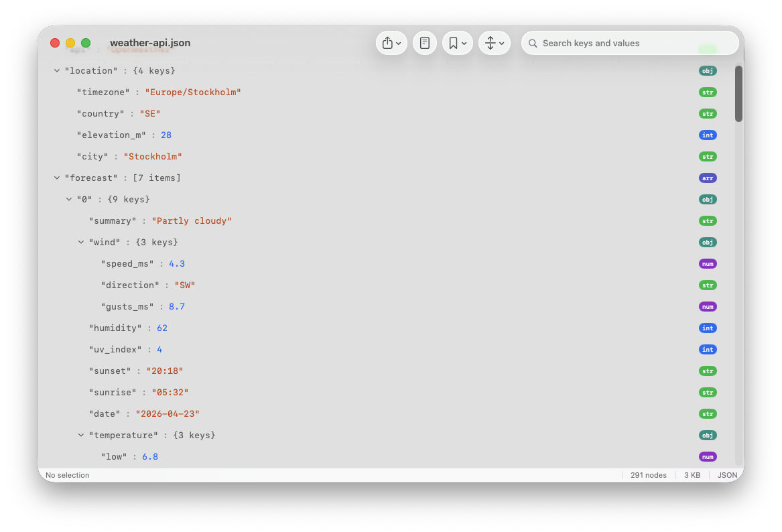This screenshot has width=782, height=532.
Task: Click the obj type badge next to location
Action: [708, 70]
